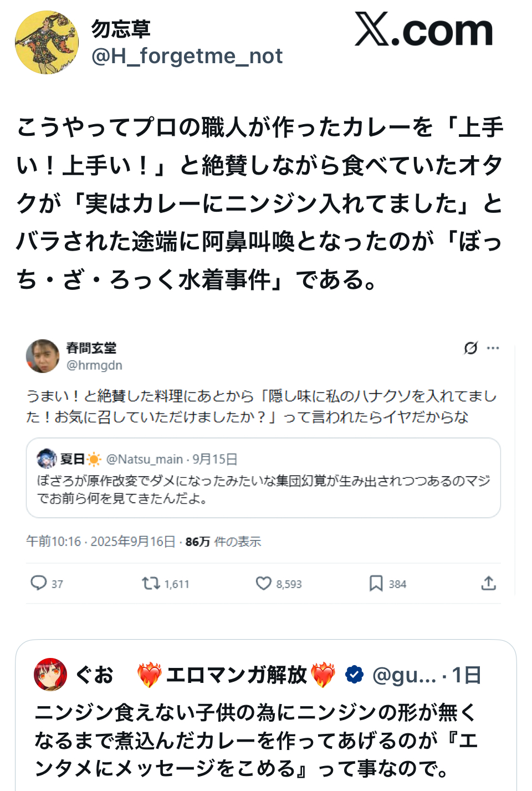Open 勿忘草 profile avatar
Image resolution: width=532 pixels, height=791 pixels.
(x=47, y=43)
